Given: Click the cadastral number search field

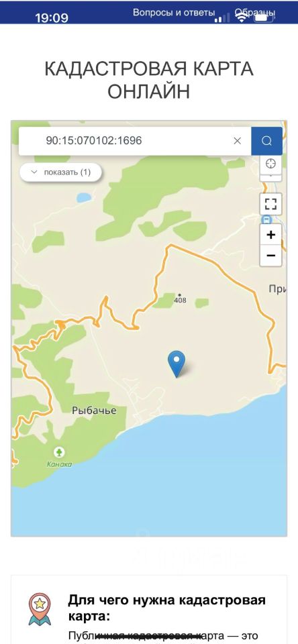Looking at the screenshot, I should 135,141.
